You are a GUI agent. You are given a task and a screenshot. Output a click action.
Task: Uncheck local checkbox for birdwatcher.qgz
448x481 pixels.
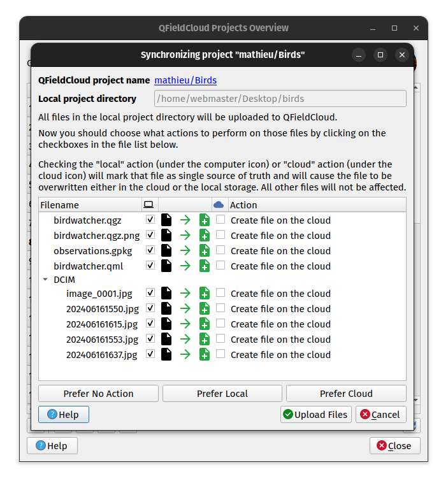pos(150,220)
